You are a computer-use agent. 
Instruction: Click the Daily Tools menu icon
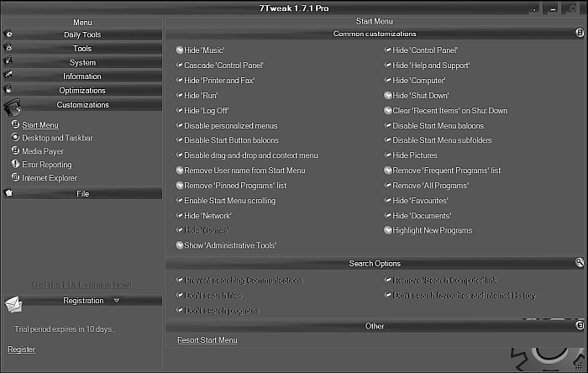click(8, 34)
